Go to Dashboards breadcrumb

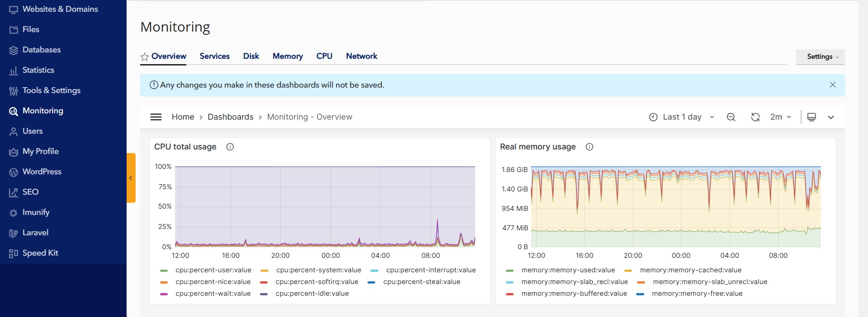231,117
